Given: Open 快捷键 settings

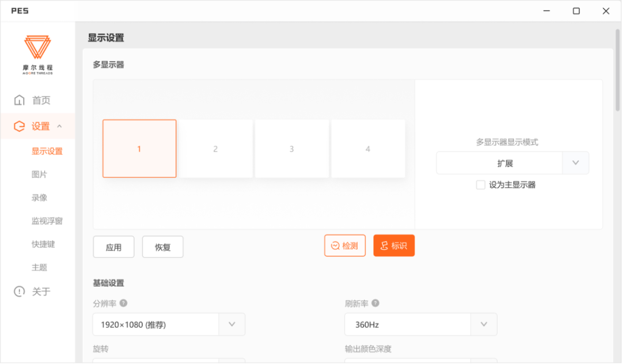Looking at the screenshot, I should tap(43, 244).
